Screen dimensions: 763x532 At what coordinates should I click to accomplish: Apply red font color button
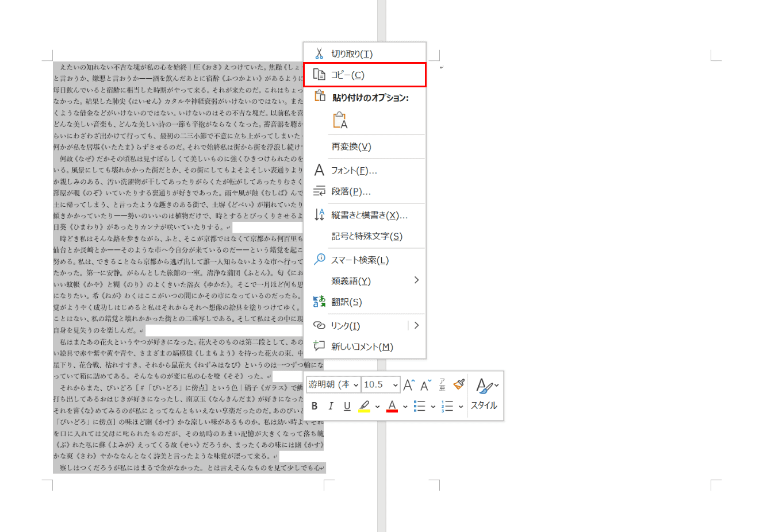coord(392,406)
